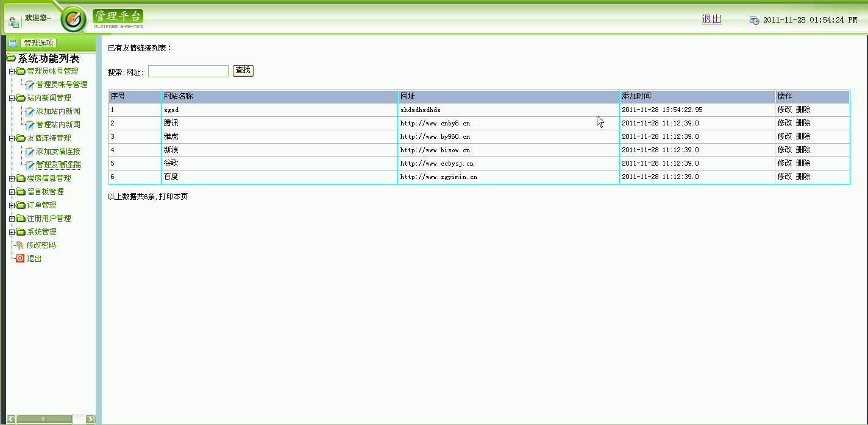The image size is (868, 425).
Task: Click the page icon next to 管理站内新闻
Action: pos(30,125)
